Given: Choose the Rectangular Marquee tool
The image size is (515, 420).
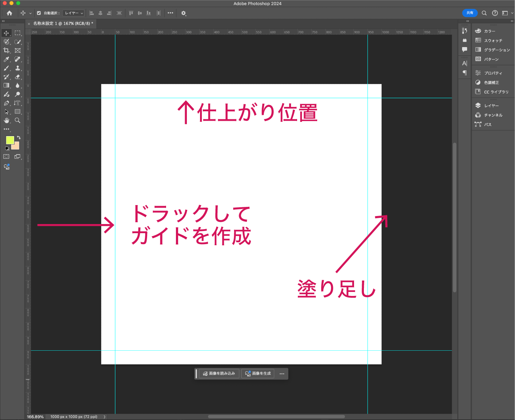Looking at the screenshot, I should click(x=18, y=33).
